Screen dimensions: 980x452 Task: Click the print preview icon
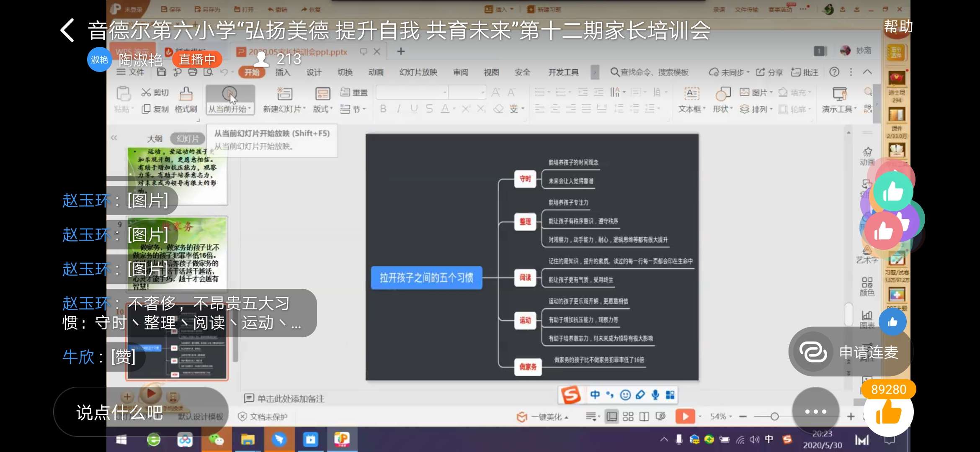(x=208, y=72)
